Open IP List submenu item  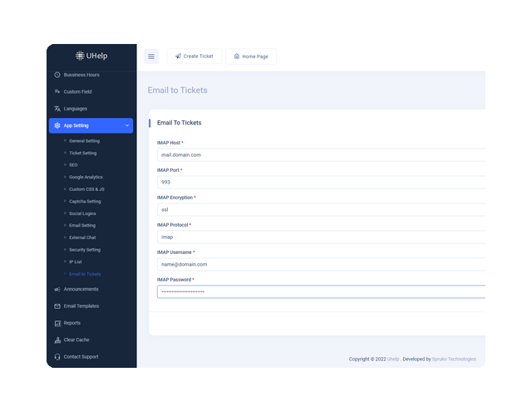tap(76, 262)
